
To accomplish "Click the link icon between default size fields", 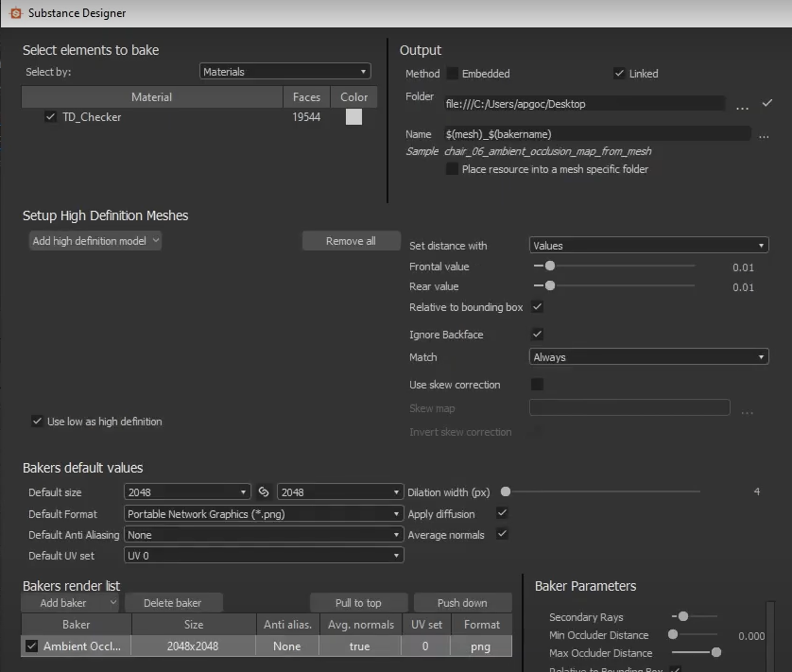I will (264, 491).
